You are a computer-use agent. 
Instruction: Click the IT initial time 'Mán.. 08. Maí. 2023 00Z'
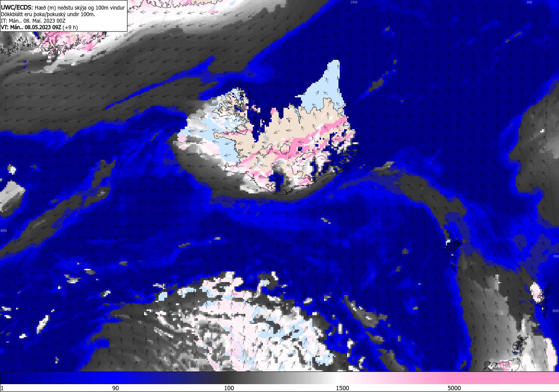point(37,21)
